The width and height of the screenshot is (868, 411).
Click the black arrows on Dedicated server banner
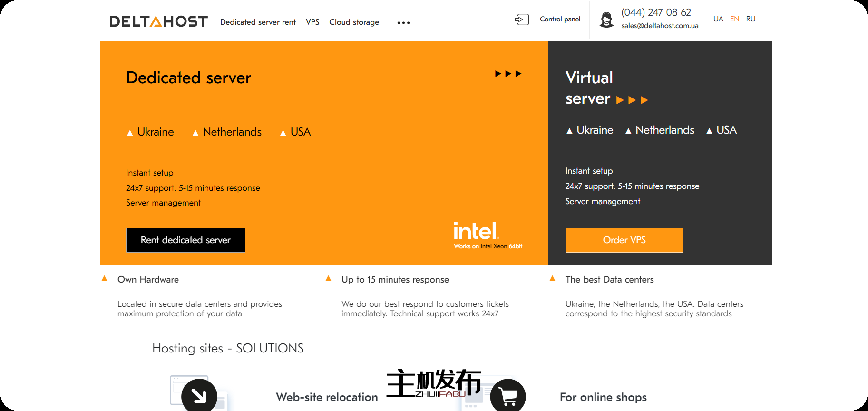[508, 74]
